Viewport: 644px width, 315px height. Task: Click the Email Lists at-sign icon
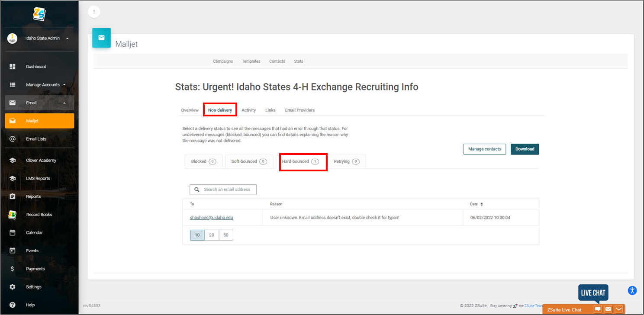[x=13, y=139]
